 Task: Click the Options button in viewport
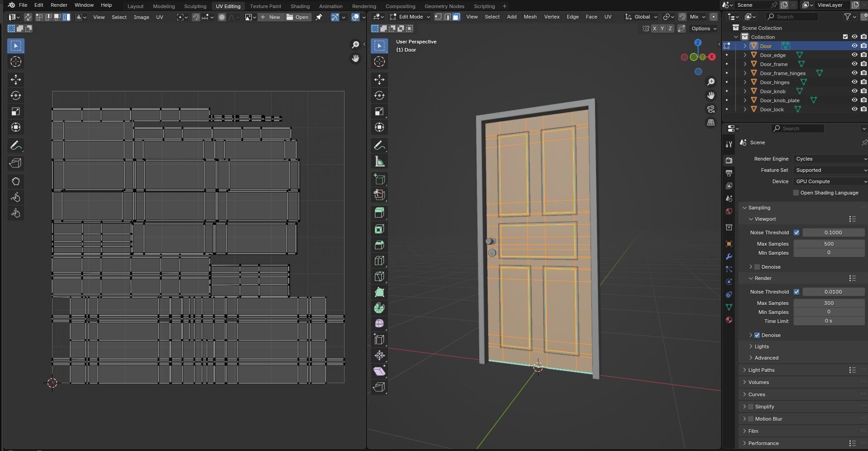[x=704, y=28]
